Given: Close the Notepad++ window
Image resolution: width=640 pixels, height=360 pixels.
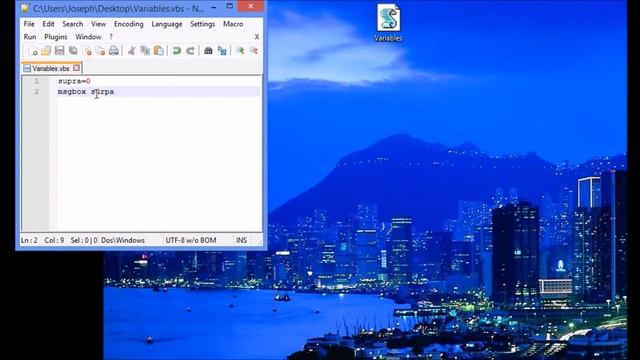Looking at the screenshot, I should coord(250,6).
